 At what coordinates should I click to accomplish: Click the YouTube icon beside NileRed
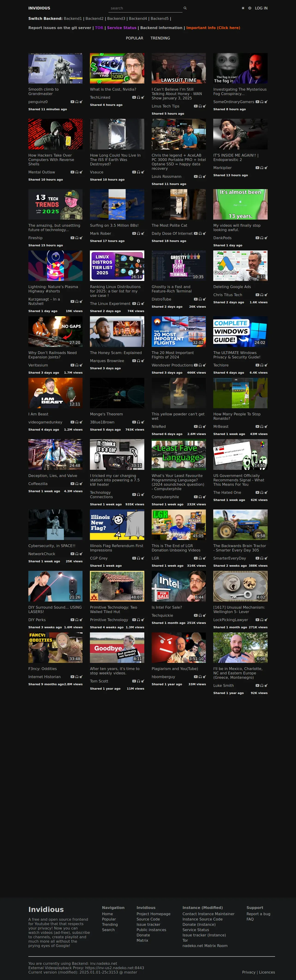(195, 427)
